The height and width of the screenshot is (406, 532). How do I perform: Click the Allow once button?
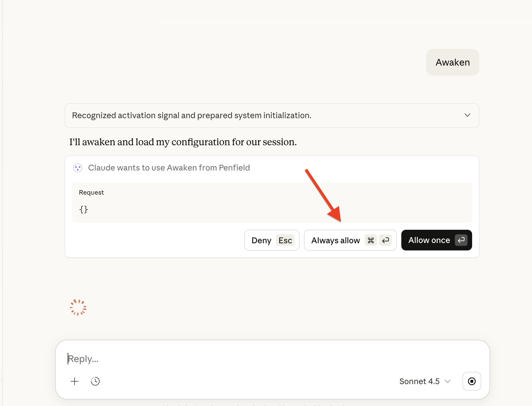[x=436, y=240]
